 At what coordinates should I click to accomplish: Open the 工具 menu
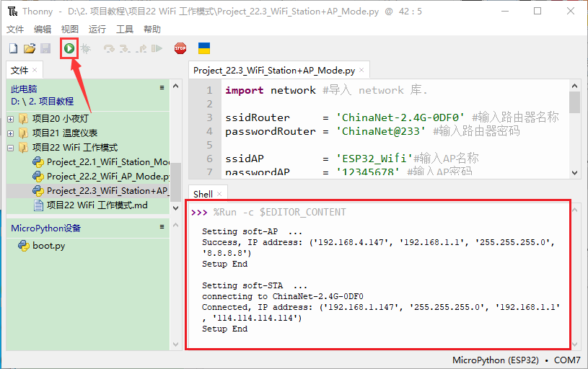pyautogui.click(x=125, y=30)
